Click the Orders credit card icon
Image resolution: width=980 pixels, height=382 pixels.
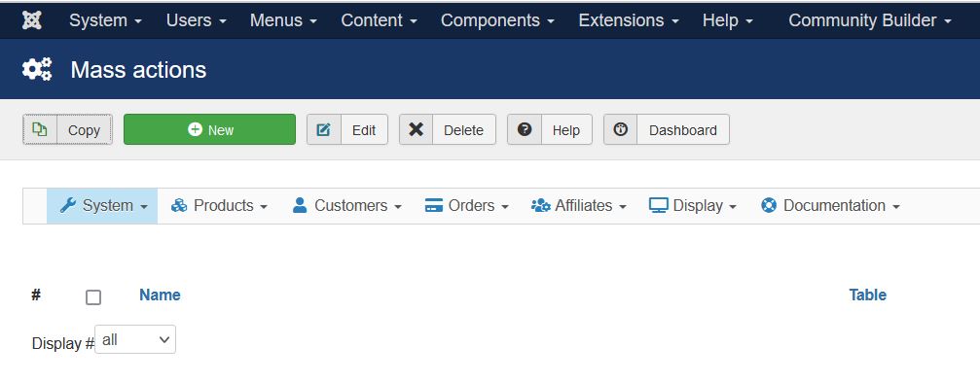point(434,205)
